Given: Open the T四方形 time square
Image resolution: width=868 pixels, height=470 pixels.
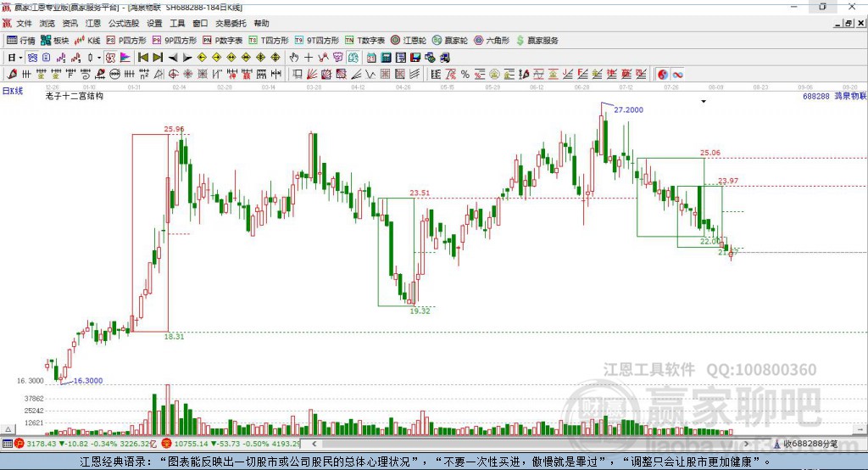Looking at the screenshot, I should (x=269, y=41).
